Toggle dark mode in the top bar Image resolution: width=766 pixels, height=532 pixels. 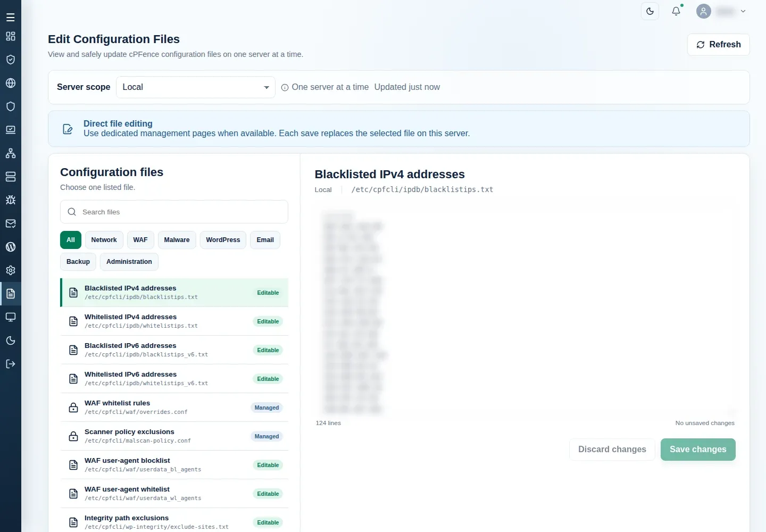[x=650, y=11]
